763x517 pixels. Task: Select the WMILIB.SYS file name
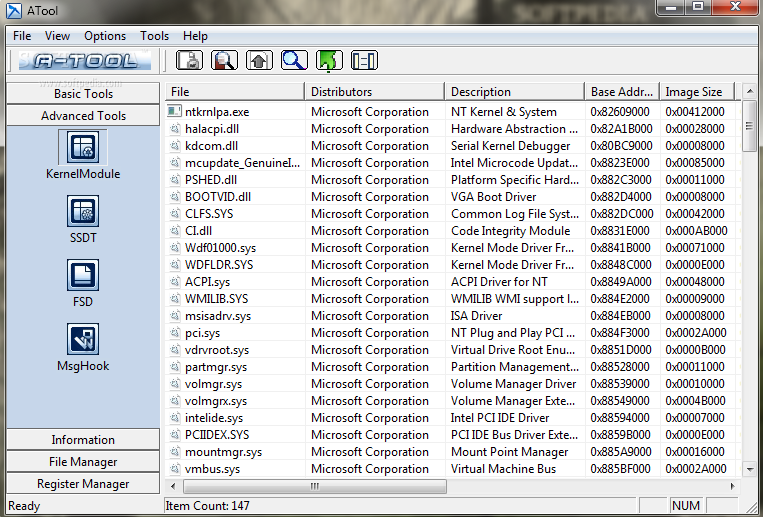217,299
